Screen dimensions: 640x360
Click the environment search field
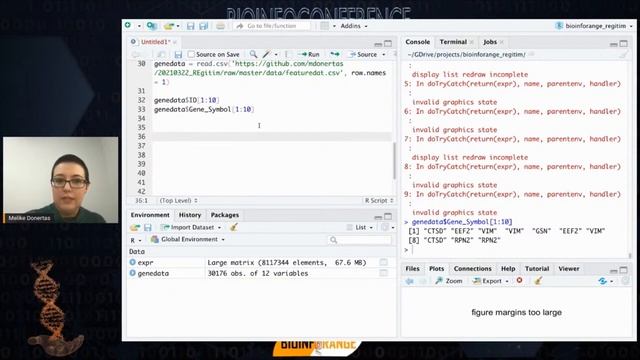(x=360, y=240)
